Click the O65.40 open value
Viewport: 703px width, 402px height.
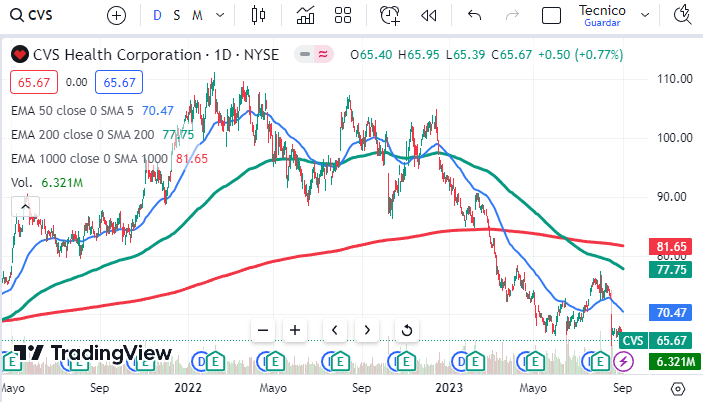tap(371, 55)
